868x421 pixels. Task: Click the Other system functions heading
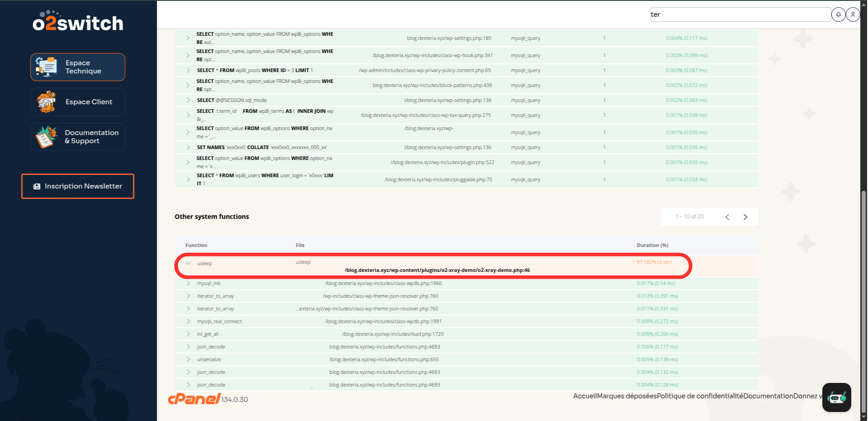(212, 217)
